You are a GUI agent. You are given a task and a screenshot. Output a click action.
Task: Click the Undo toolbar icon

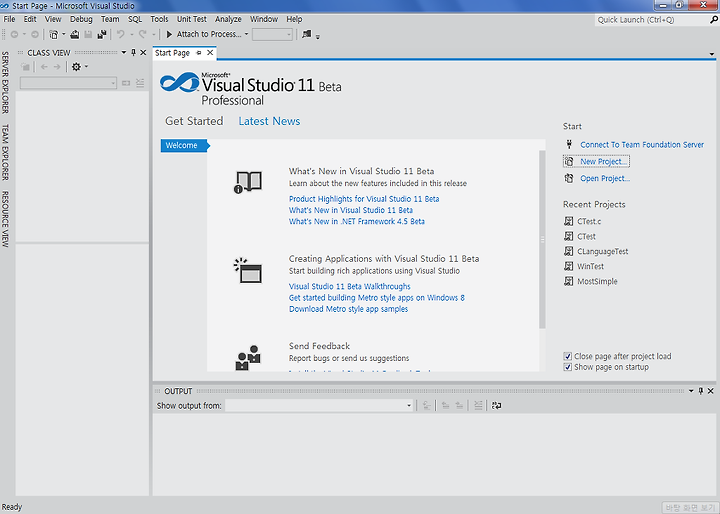tap(120, 34)
